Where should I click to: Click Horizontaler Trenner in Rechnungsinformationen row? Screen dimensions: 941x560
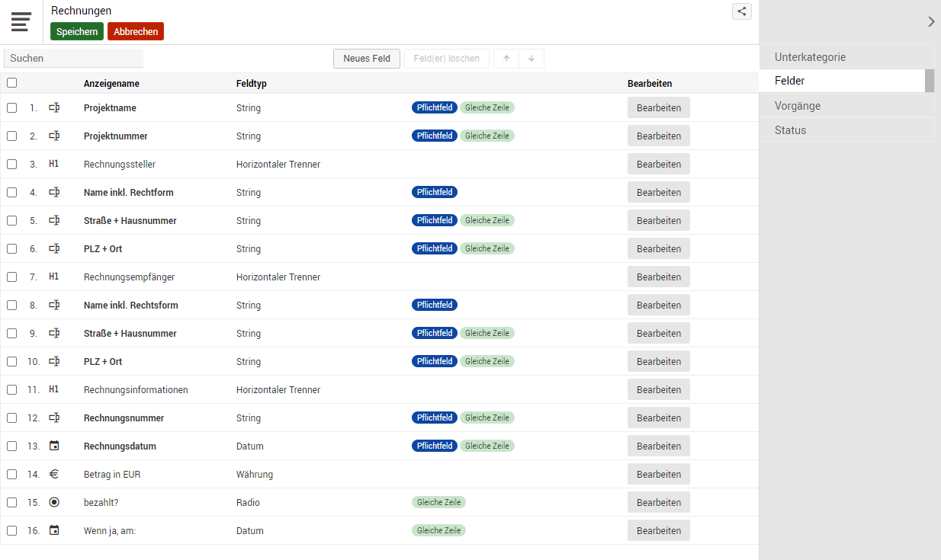(278, 389)
